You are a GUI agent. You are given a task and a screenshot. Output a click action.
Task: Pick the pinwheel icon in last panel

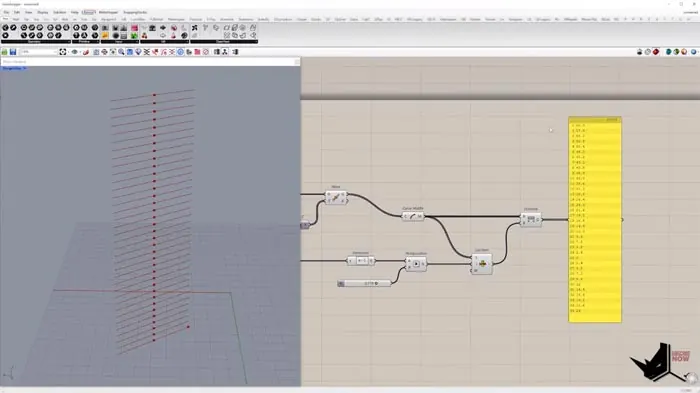(195, 28)
